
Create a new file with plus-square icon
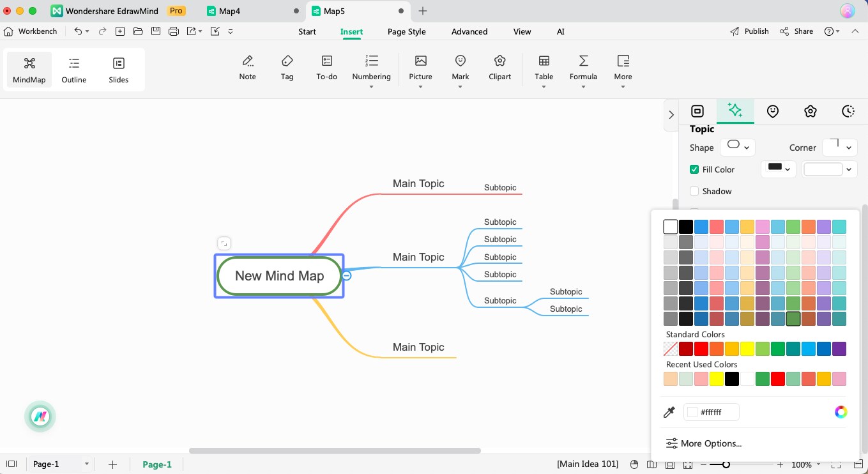pyautogui.click(x=120, y=31)
